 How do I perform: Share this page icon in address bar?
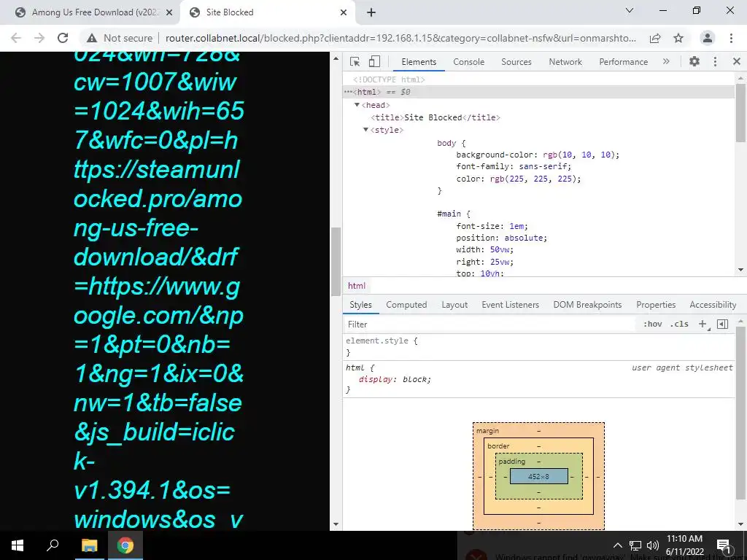pos(655,38)
